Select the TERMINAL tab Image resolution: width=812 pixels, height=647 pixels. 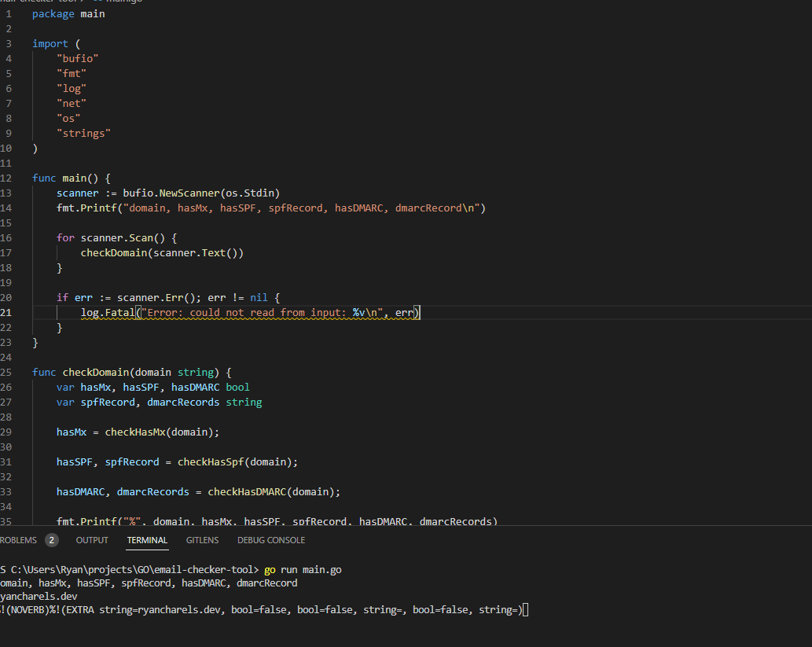(147, 540)
